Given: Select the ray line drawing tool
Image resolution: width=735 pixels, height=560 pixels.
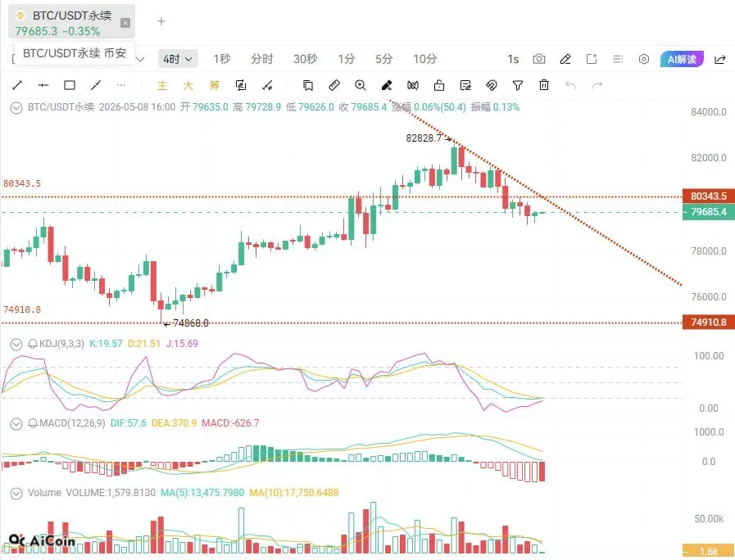Looking at the screenshot, I should click(x=96, y=85).
